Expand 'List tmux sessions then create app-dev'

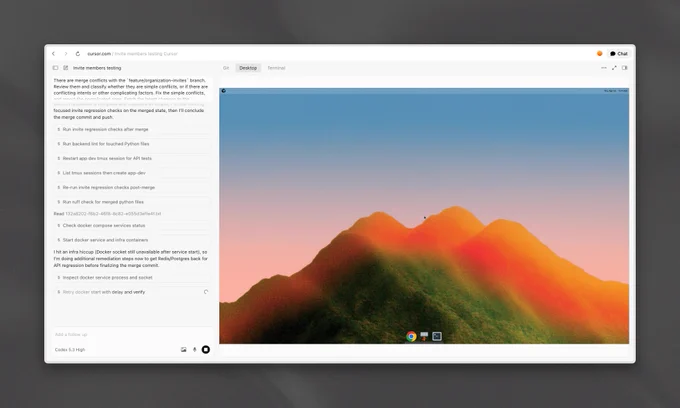point(133,173)
